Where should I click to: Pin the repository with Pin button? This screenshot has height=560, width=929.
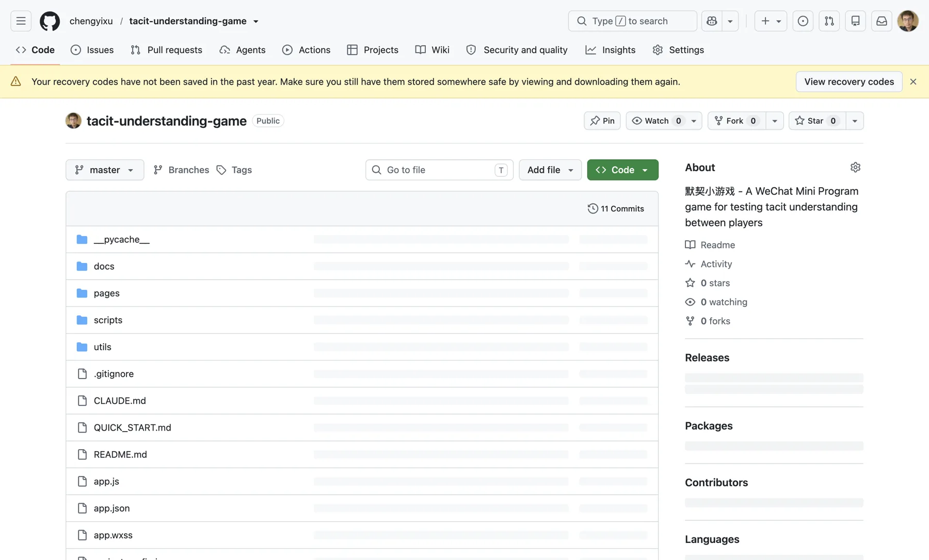point(602,121)
